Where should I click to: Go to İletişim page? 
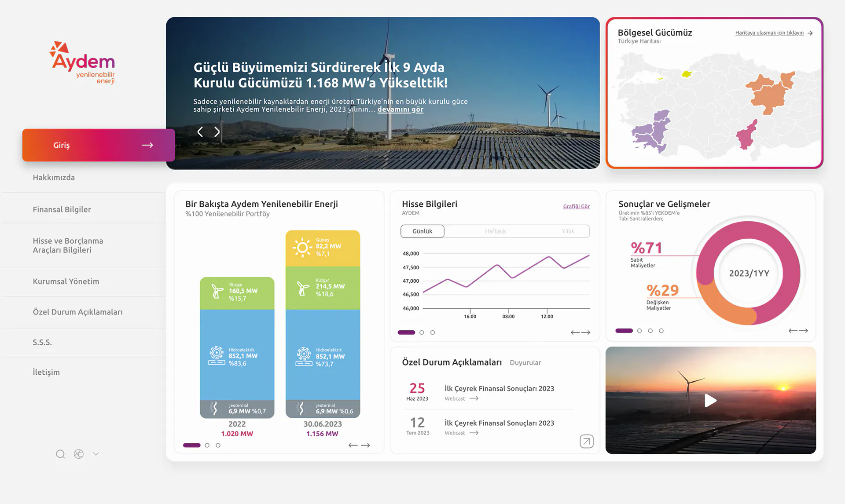46,372
